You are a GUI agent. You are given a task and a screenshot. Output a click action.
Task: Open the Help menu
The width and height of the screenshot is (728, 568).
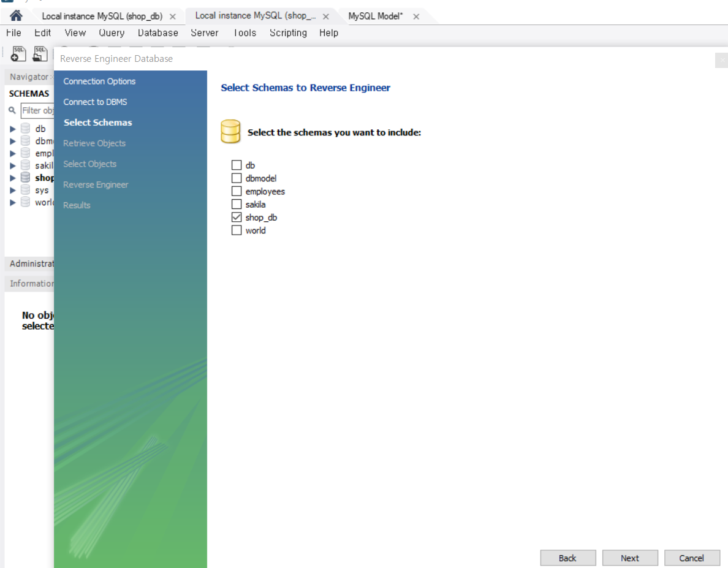[x=328, y=33]
